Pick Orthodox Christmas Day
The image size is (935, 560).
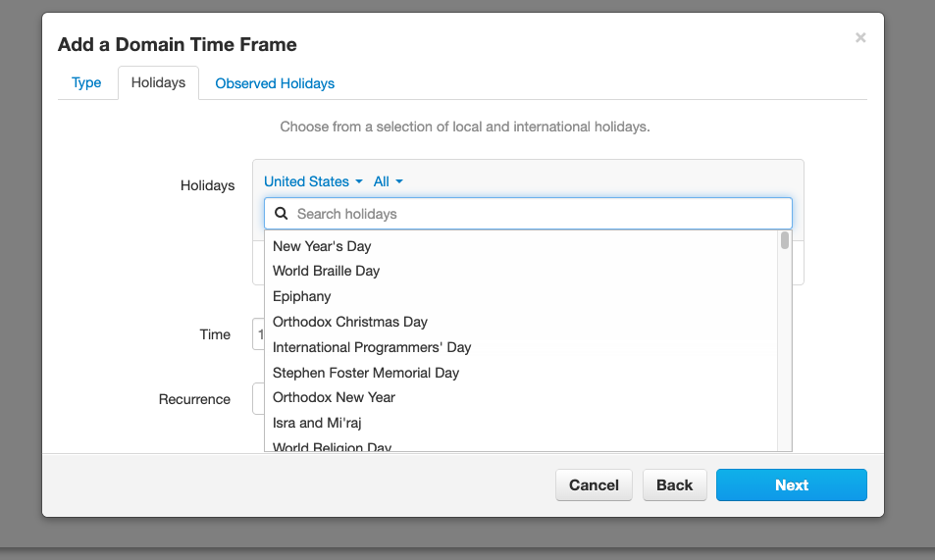point(521,322)
